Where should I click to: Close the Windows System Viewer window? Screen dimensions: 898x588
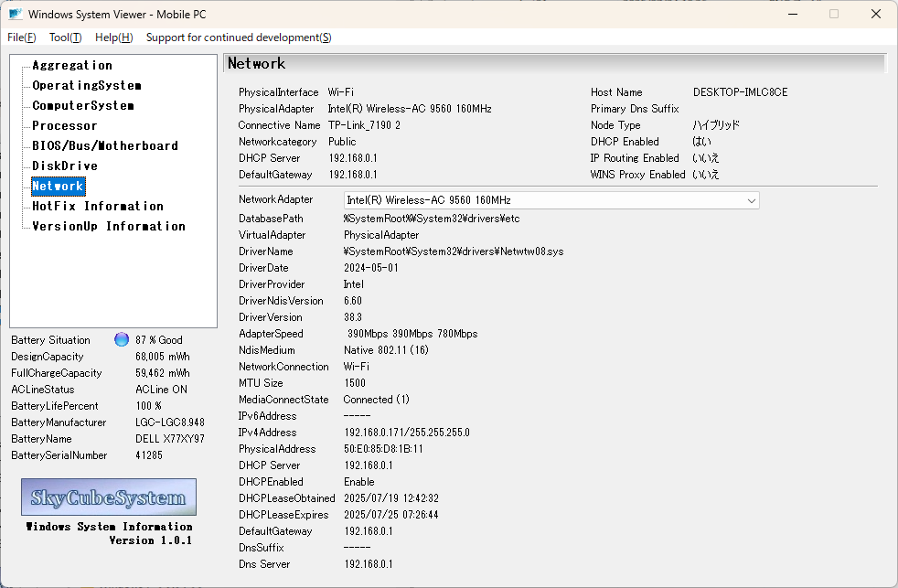(876, 14)
